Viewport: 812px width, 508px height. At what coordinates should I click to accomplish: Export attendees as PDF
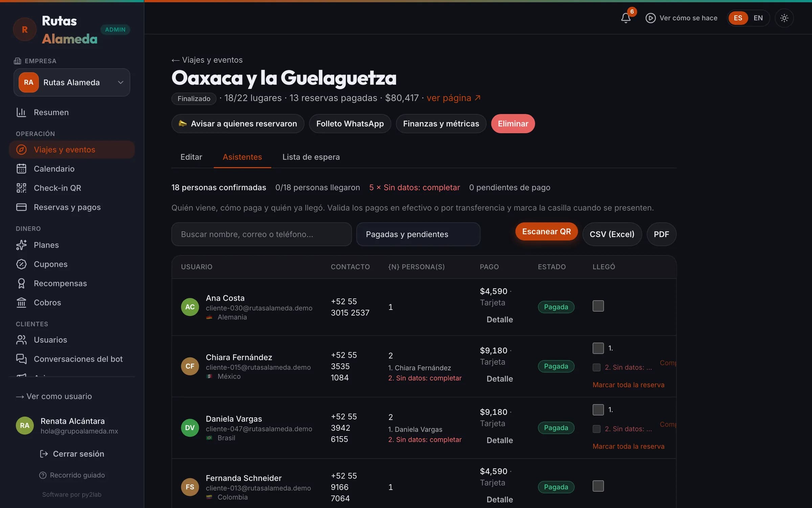[661, 234]
